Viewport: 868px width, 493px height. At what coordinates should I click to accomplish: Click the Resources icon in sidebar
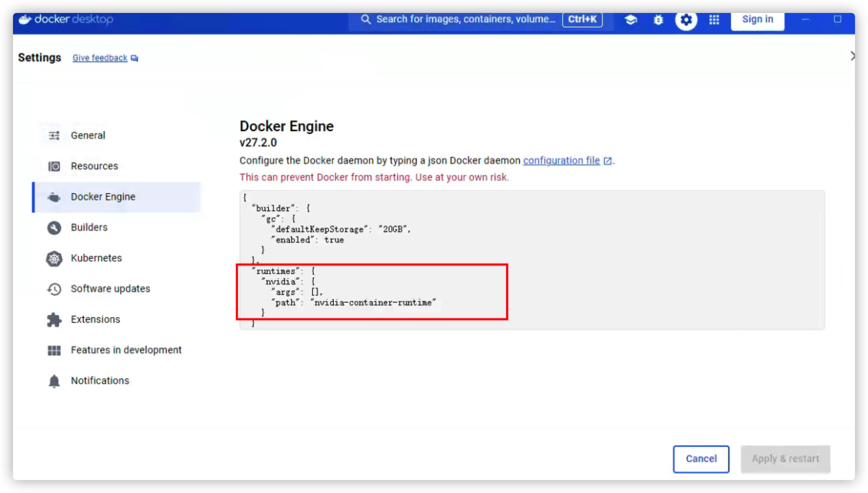pyautogui.click(x=54, y=166)
